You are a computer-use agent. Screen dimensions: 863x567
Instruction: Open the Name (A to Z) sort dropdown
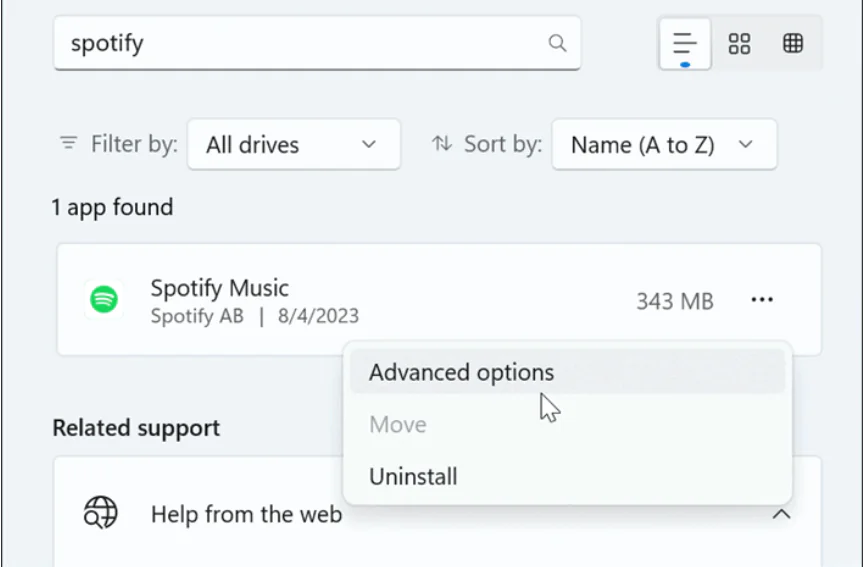(663, 144)
